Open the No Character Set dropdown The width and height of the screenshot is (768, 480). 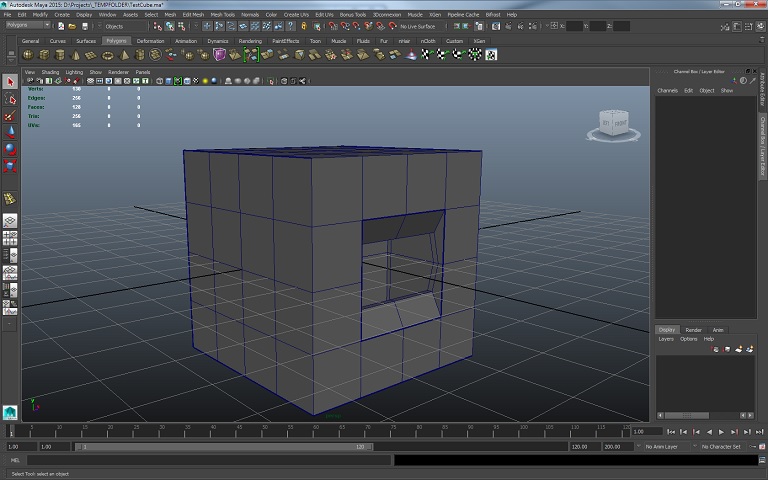click(x=721, y=447)
